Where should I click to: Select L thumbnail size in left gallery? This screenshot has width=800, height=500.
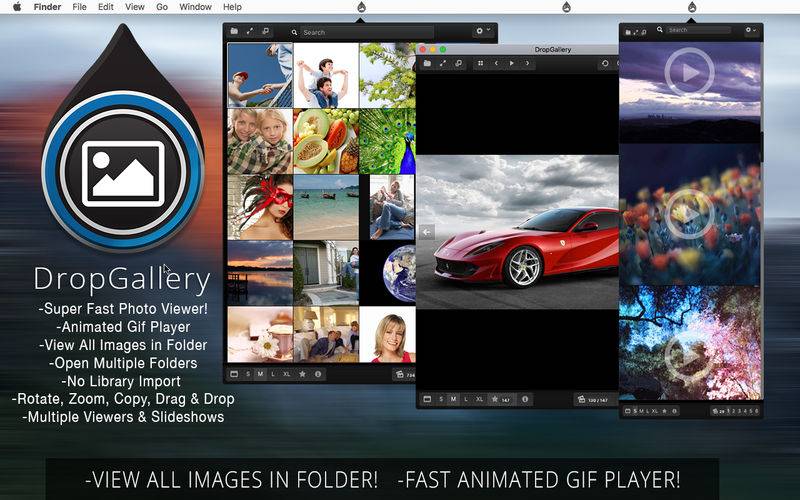[x=273, y=374]
